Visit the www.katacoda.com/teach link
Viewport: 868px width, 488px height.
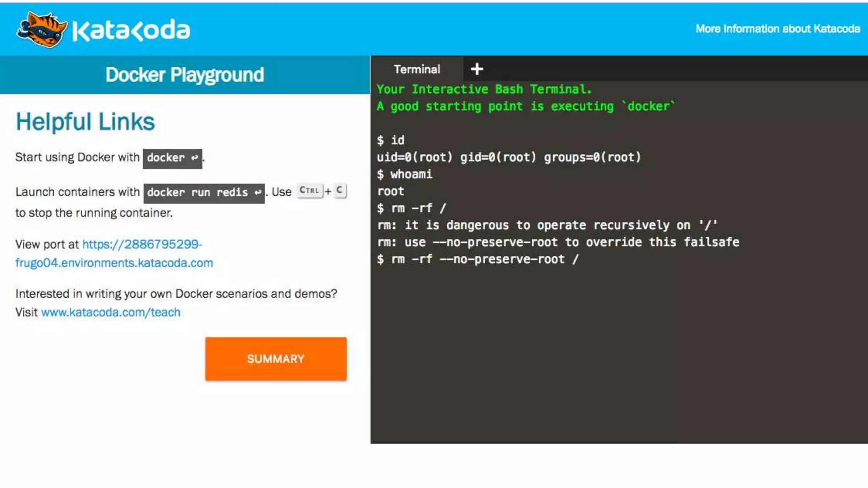pos(111,313)
